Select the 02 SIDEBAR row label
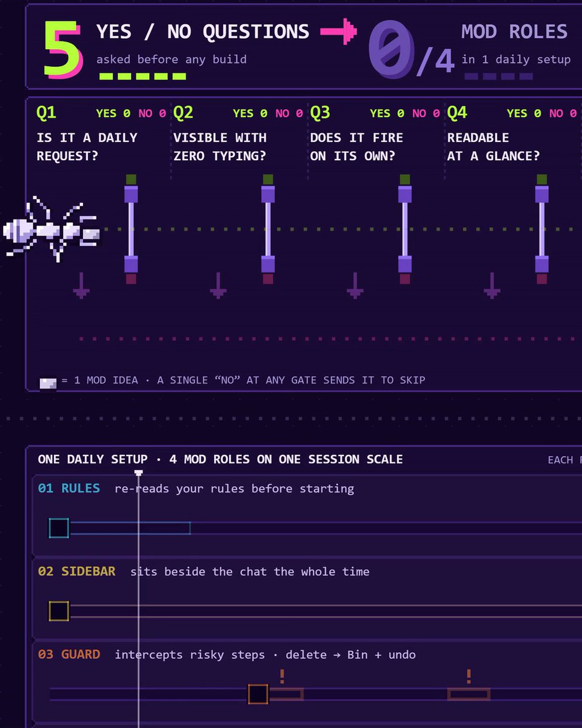 click(76, 571)
